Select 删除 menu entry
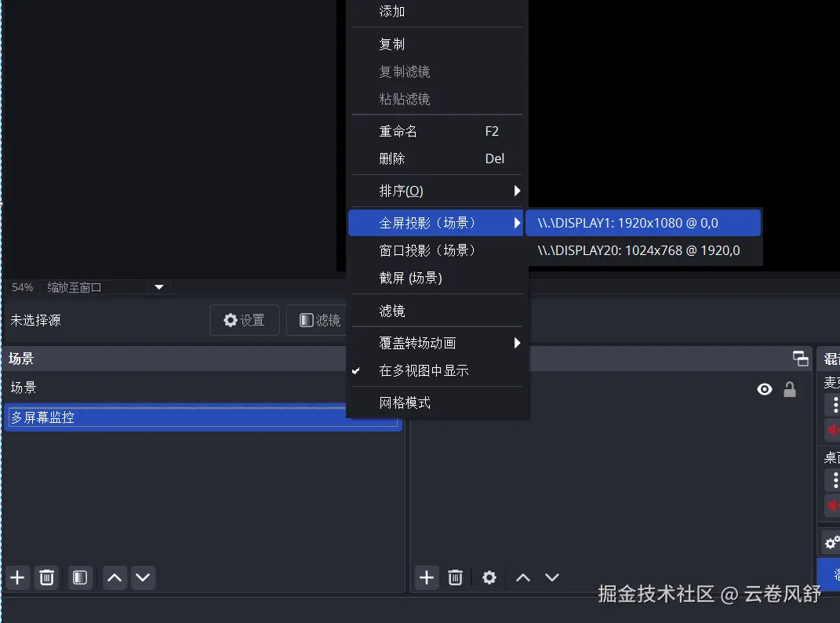Image resolution: width=840 pixels, height=623 pixels. click(x=437, y=158)
